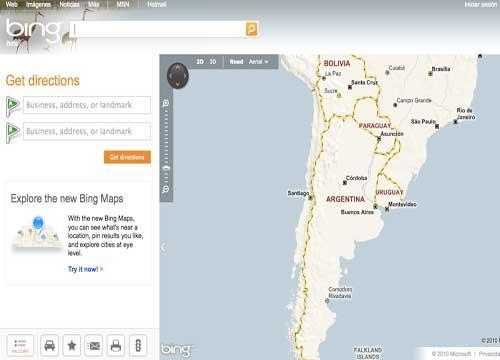Open the traffic light icon

[138, 346]
